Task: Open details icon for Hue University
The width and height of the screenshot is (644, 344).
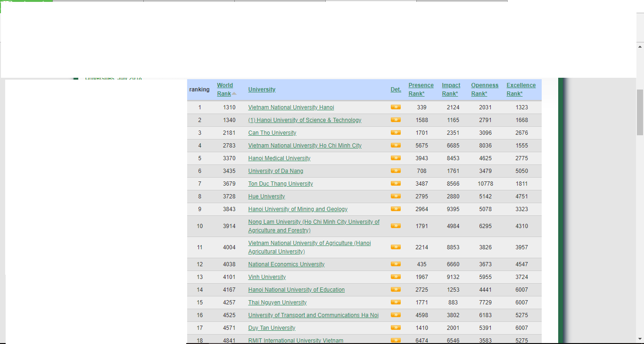Action: 396,196
